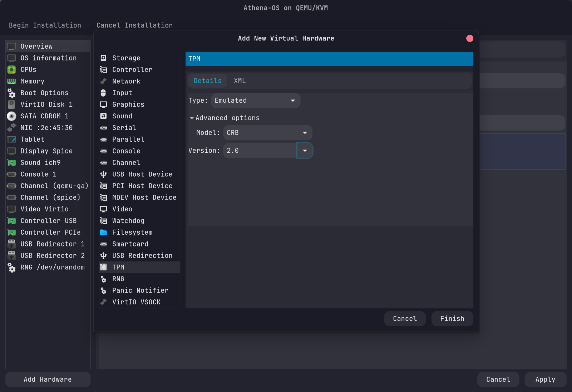572x392 pixels.
Task: Select the Watchdog device icon
Action: coord(103,221)
